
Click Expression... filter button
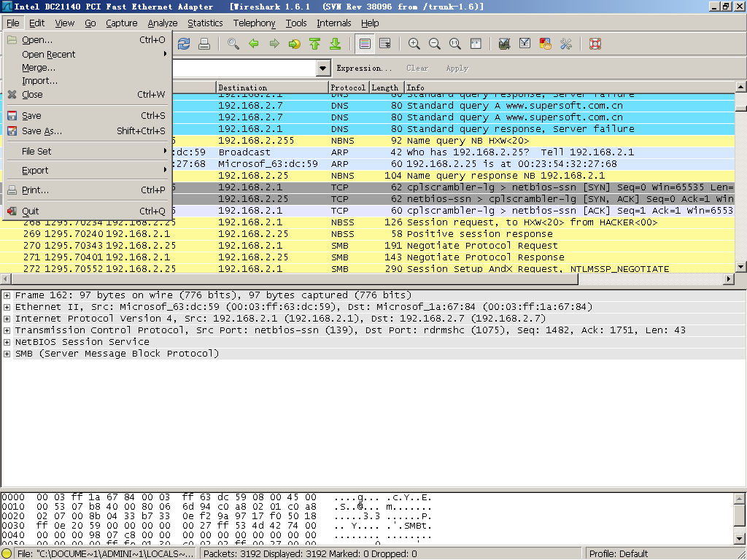pos(364,68)
